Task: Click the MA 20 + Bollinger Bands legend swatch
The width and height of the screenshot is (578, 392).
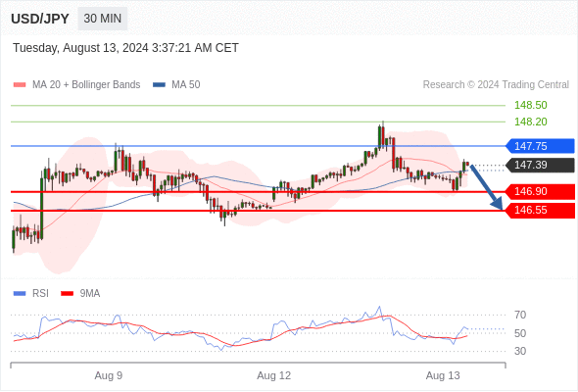Action: [x=20, y=85]
